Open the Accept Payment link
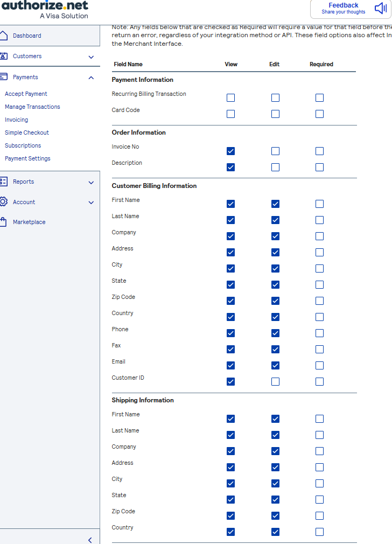392x544 pixels. pyautogui.click(x=26, y=94)
